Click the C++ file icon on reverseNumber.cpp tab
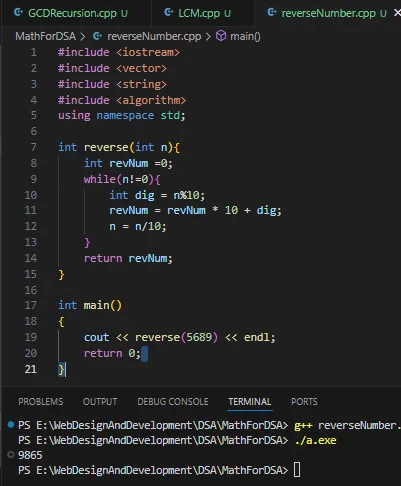This screenshot has width=401, height=486. (x=272, y=13)
